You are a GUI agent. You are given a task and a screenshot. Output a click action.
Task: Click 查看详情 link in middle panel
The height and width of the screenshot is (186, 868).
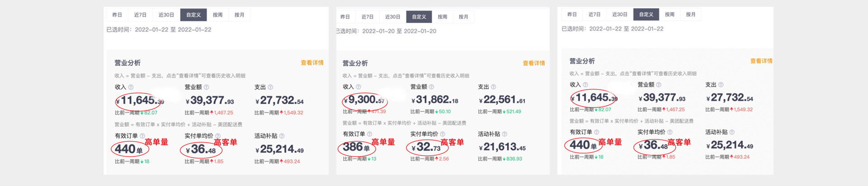[534, 63]
